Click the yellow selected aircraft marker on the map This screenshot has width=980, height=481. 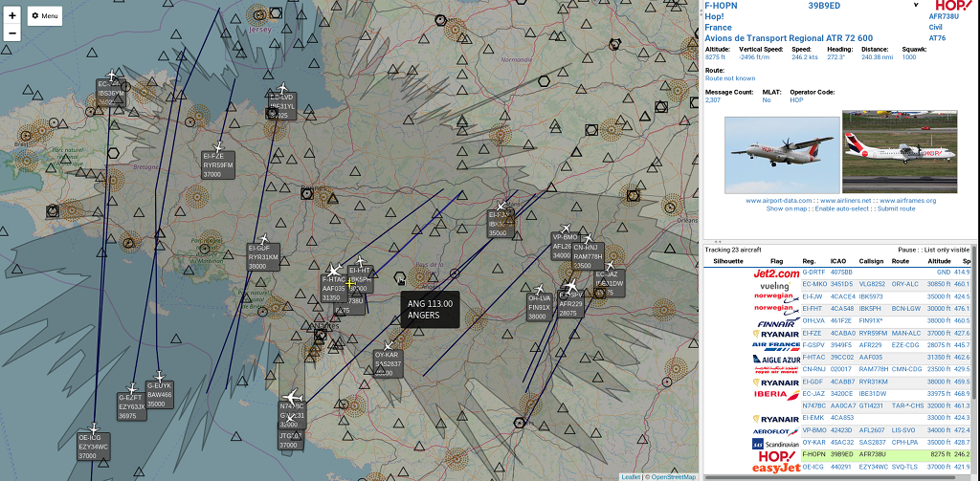(350, 284)
